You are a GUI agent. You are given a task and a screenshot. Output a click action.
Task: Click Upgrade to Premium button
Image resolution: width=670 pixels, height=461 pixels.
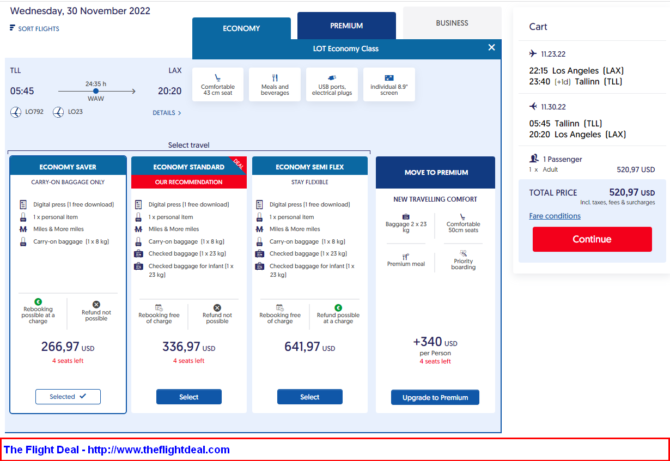click(x=435, y=397)
